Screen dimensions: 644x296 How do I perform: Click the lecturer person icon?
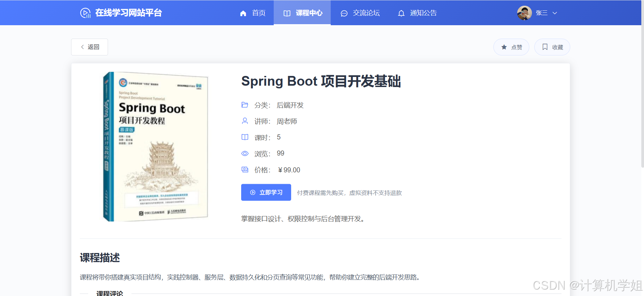[x=245, y=121]
